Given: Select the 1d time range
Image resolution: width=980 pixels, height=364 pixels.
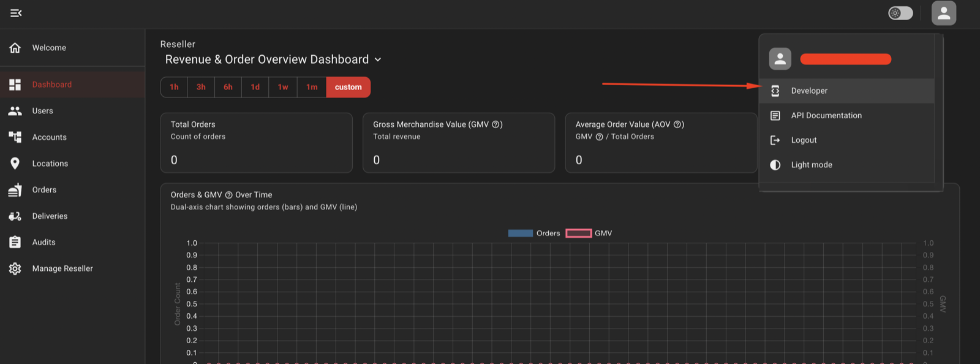Looking at the screenshot, I should point(255,87).
